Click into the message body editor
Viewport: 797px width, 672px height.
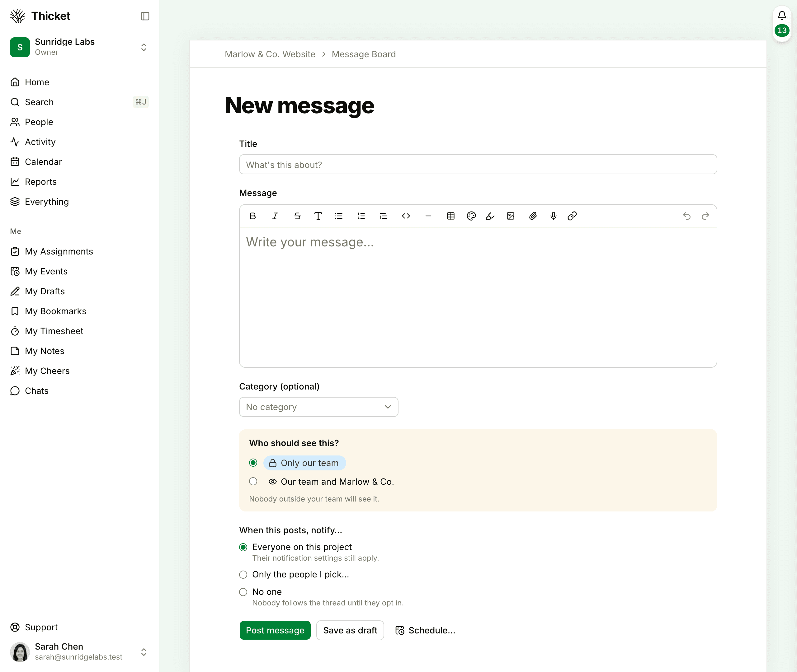[478, 297]
